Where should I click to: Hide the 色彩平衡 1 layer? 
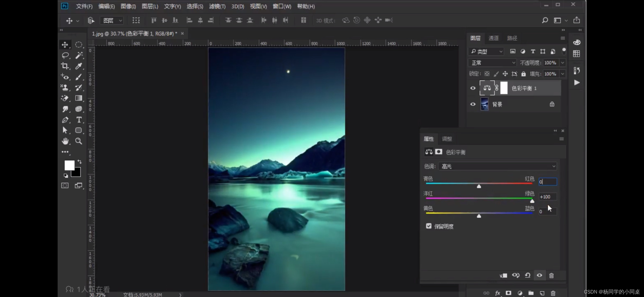pos(473,88)
